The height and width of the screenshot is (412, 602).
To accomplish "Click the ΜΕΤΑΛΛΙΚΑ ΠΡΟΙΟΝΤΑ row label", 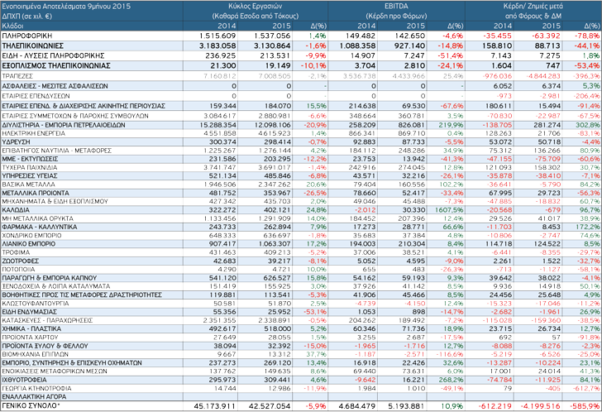I will coord(34,192).
